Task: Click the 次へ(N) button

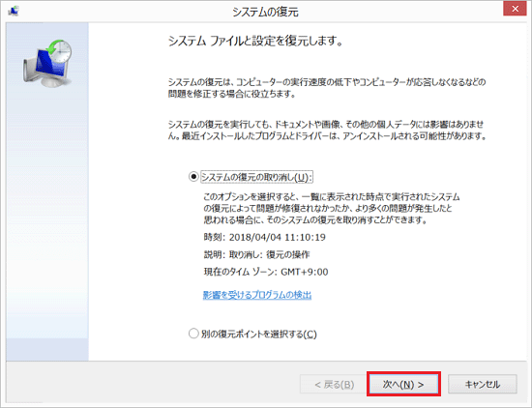Action: (403, 384)
